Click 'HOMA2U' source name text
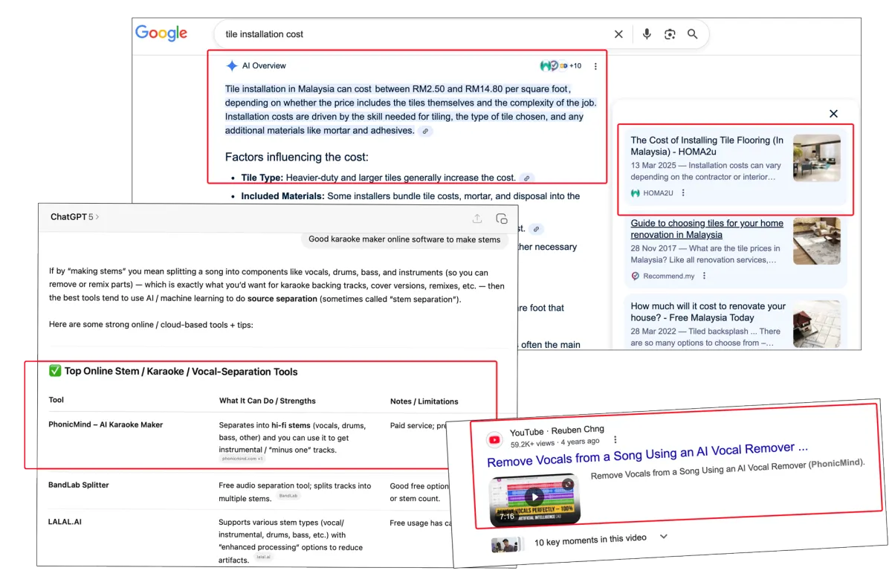The width and height of the screenshot is (892, 588). (x=658, y=193)
